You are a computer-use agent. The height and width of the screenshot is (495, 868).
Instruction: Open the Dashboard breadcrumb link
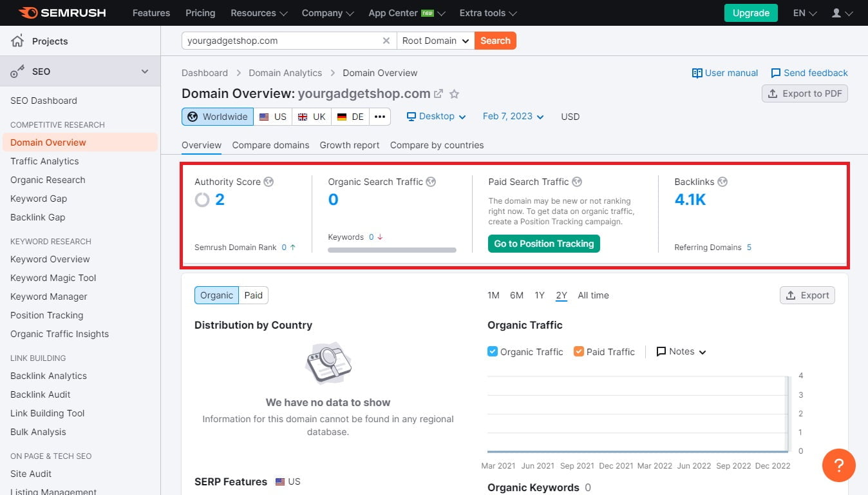[x=205, y=73]
